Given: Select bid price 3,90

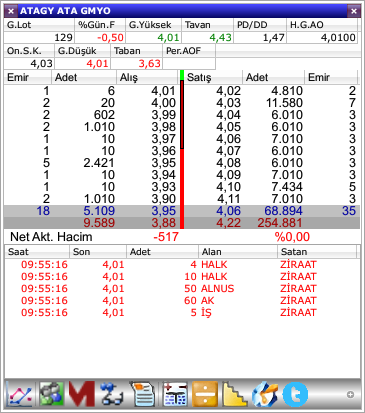Looking at the screenshot, I should pyautogui.click(x=163, y=199).
